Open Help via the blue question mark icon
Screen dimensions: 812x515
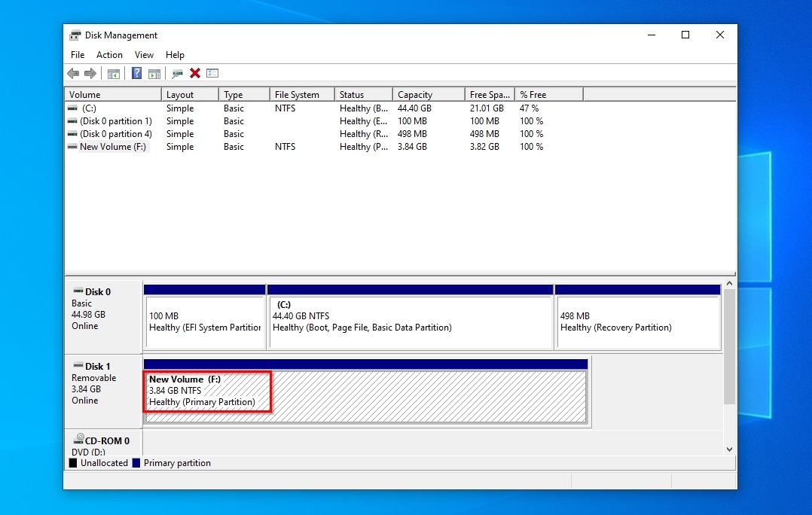pos(137,74)
